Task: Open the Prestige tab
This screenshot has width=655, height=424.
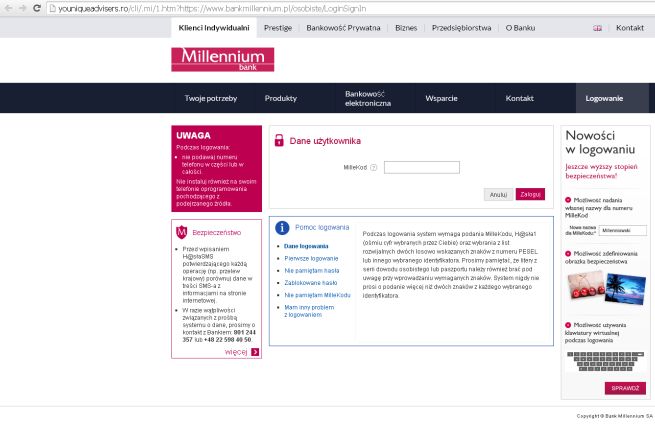Action: [278, 28]
